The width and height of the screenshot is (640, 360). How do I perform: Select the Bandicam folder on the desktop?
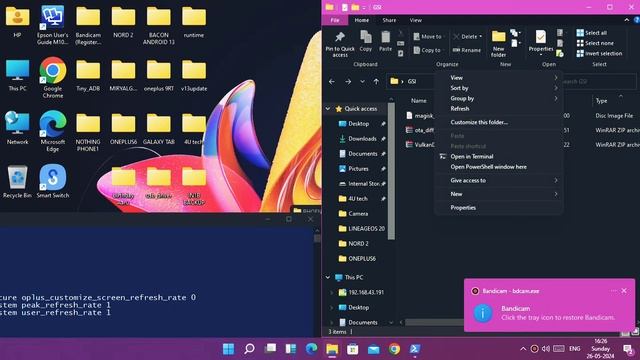[88, 24]
